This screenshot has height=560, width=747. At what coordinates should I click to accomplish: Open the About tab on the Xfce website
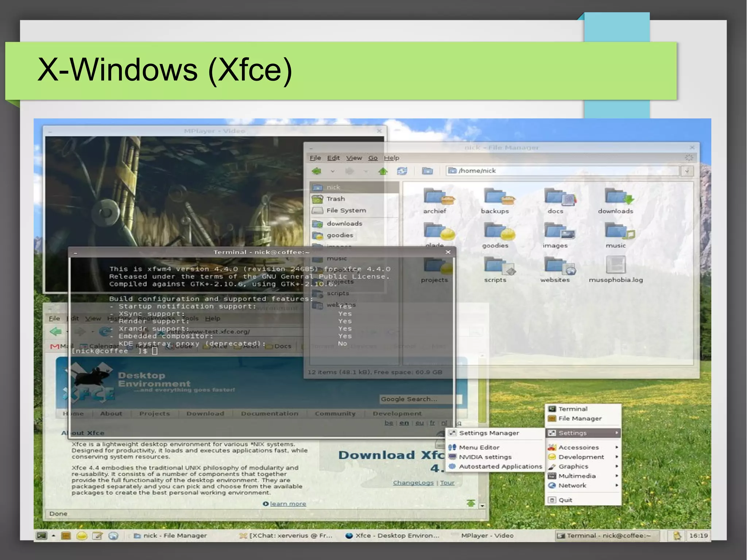click(111, 413)
